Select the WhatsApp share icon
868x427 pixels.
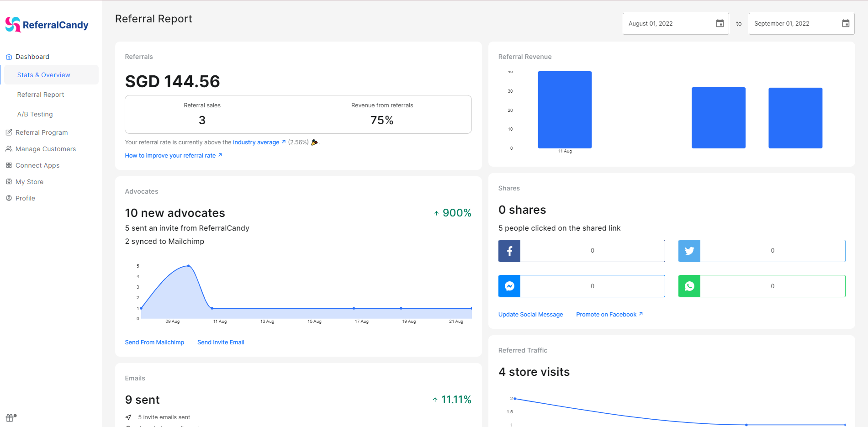[x=689, y=286]
